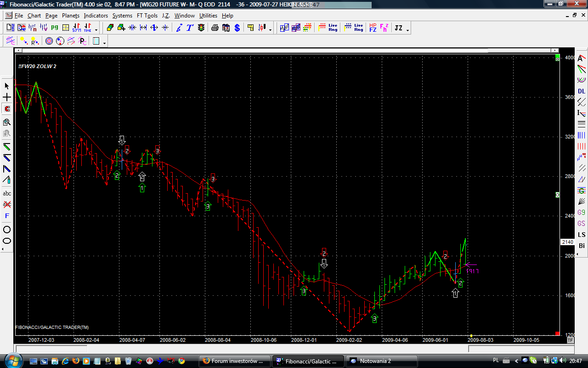Open the Indicators menu
Screen dimensions: 588x368
(x=96, y=16)
